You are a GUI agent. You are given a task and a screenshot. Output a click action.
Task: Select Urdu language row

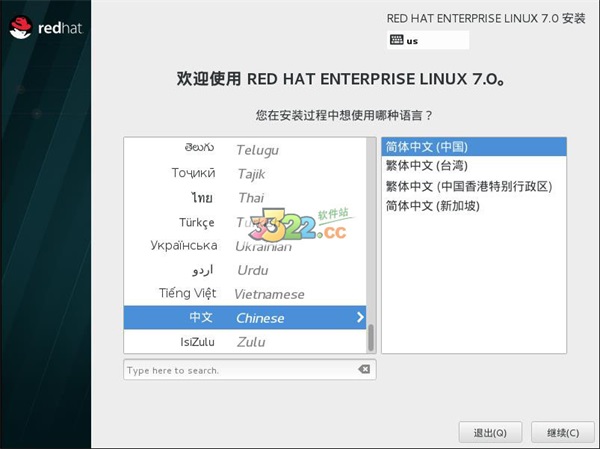[245, 270]
